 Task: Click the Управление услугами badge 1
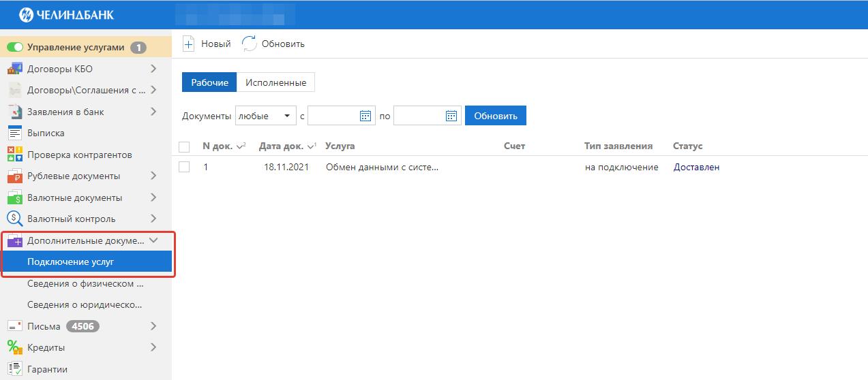click(x=138, y=48)
